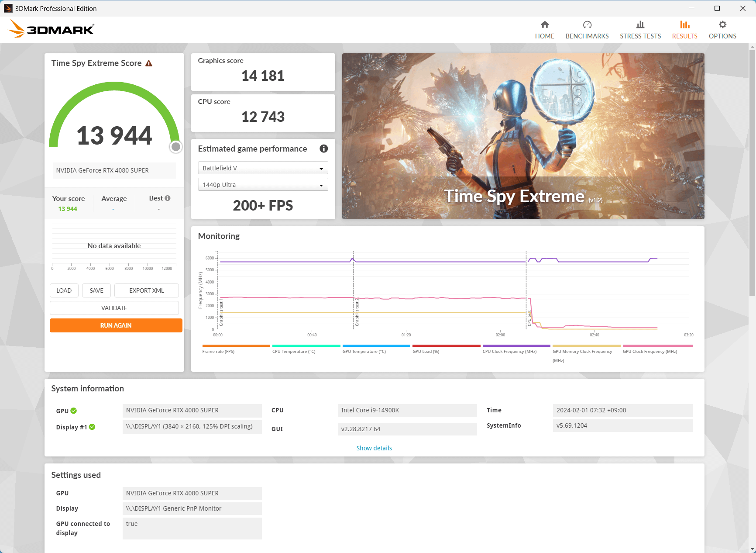Screen dimensions: 756x553
Task: Click the System information GPU name field
Action: 192,410
